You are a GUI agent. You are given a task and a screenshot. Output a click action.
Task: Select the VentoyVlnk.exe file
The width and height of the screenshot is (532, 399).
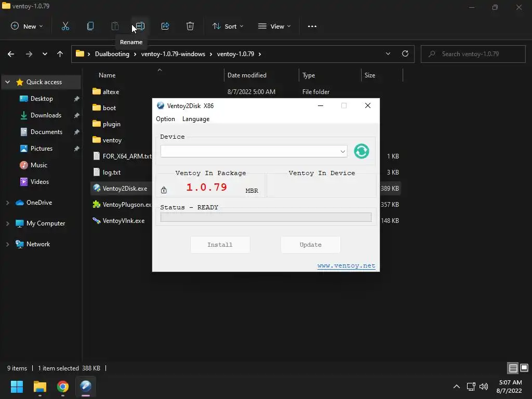coord(119,221)
